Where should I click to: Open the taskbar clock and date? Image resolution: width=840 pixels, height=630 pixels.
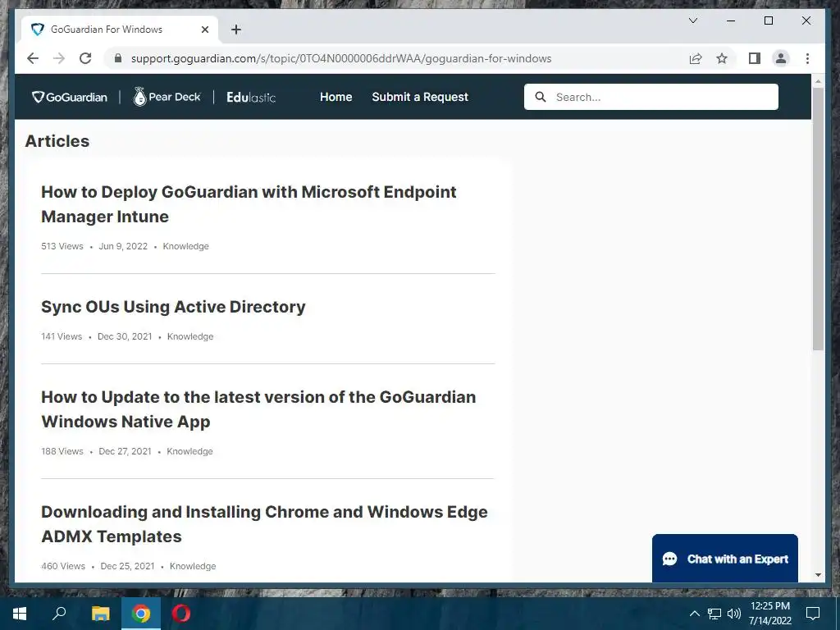click(769, 614)
